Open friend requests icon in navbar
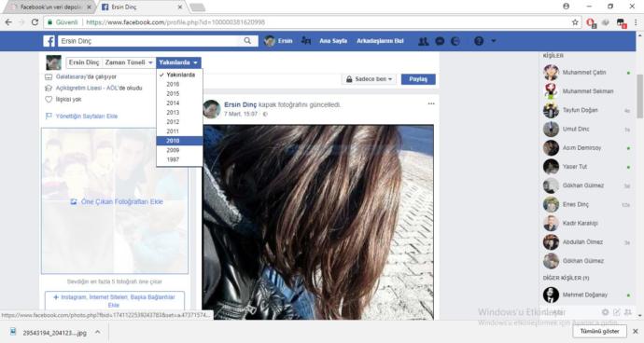The width and height of the screenshot is (644, 343). [424, 41]
